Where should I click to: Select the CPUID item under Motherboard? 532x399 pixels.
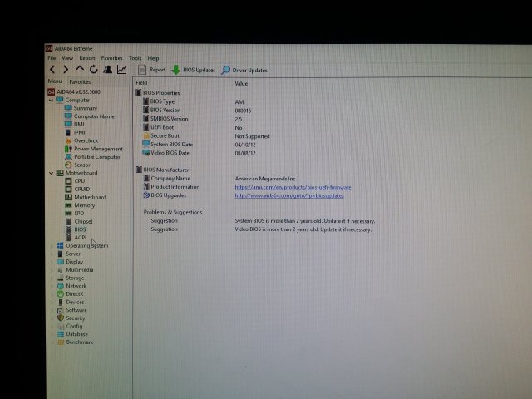[x=82, y=189]
